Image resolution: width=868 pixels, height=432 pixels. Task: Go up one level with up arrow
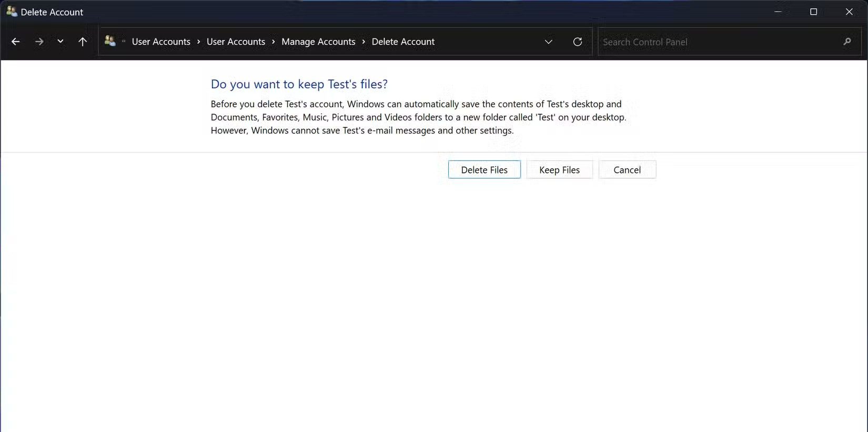tap(83, 42)
